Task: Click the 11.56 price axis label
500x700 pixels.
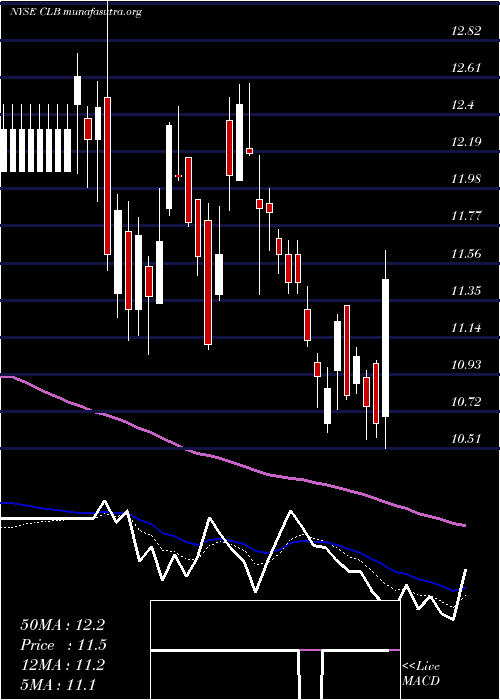Action: tap(466, 254)
